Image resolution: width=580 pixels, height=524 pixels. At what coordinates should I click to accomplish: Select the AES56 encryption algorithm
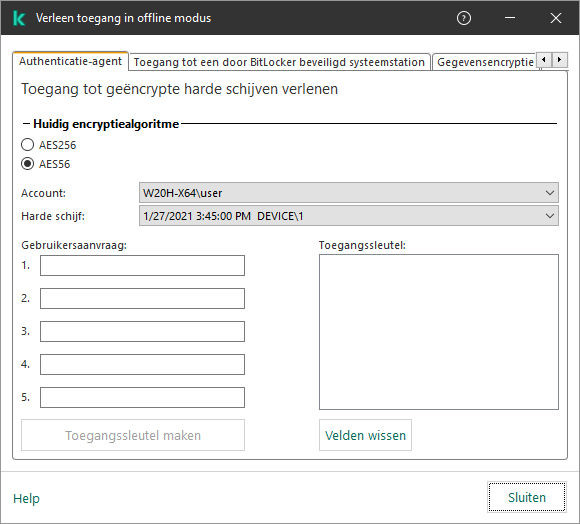pyautogui.click(x=27, y=163)
